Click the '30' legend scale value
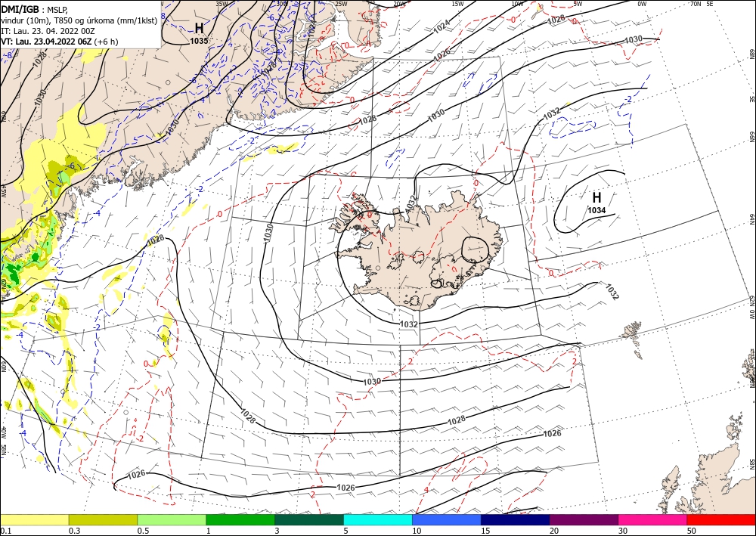The height and width of the screenshot is (536, 756). [x=623, y=531]
